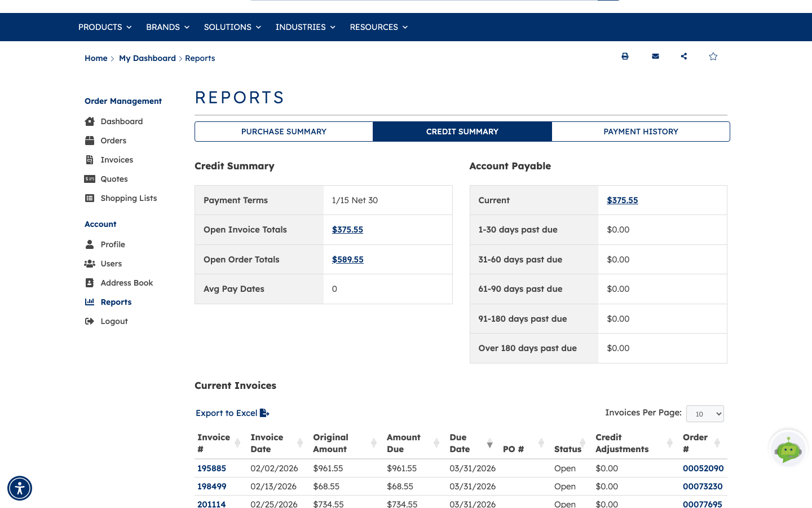Click the Users group icon
Screen dimensions: 812x508
[90, 264]
